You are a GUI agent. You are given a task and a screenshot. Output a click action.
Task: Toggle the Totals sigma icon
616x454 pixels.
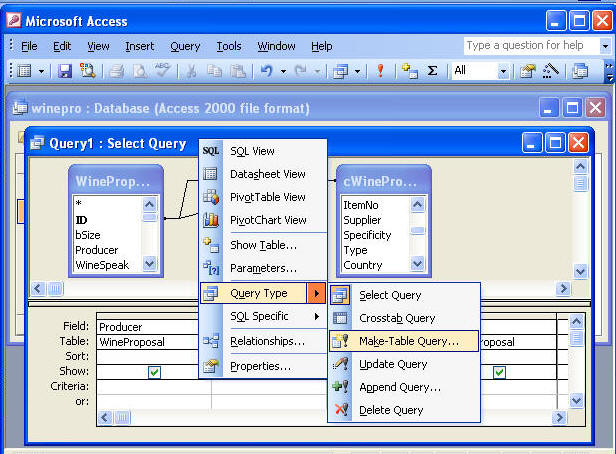pyautogui.click(x=433, y=71)
